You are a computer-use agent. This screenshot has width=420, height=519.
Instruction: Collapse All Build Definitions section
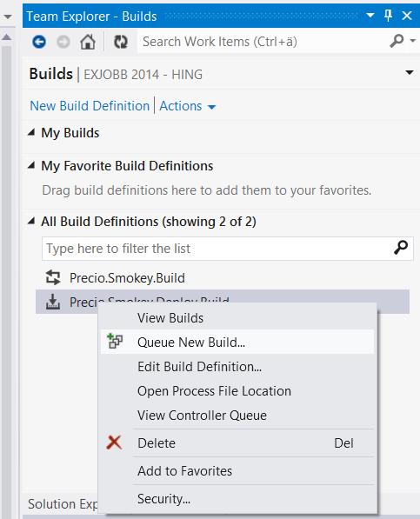31,221
